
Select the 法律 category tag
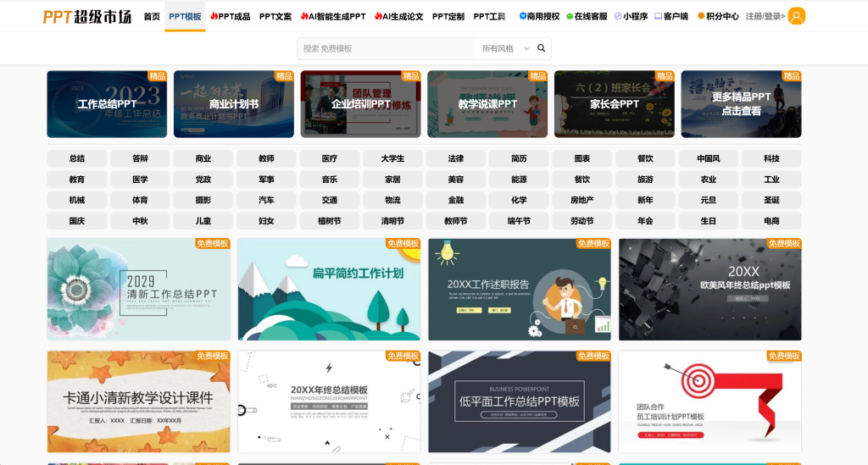(x=455, y=158)
